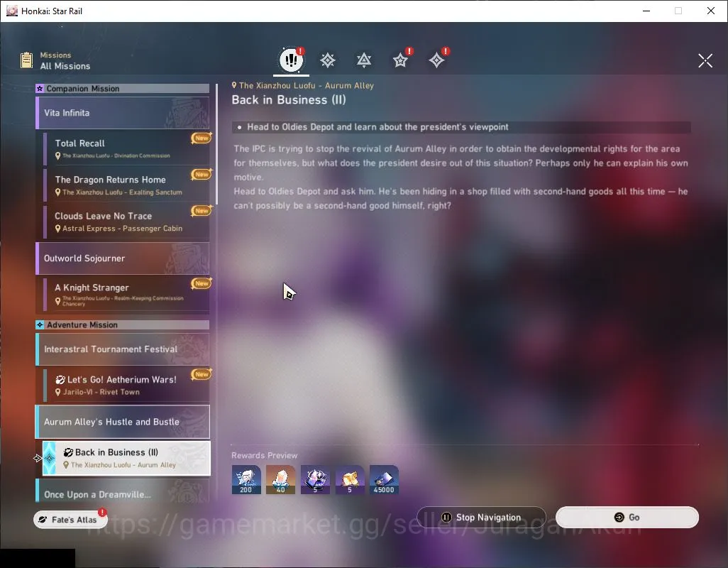Collapse the Vita Infinita mission group
Image resolution: width=728 pixels, height=568 pixels.
[123, 113]
